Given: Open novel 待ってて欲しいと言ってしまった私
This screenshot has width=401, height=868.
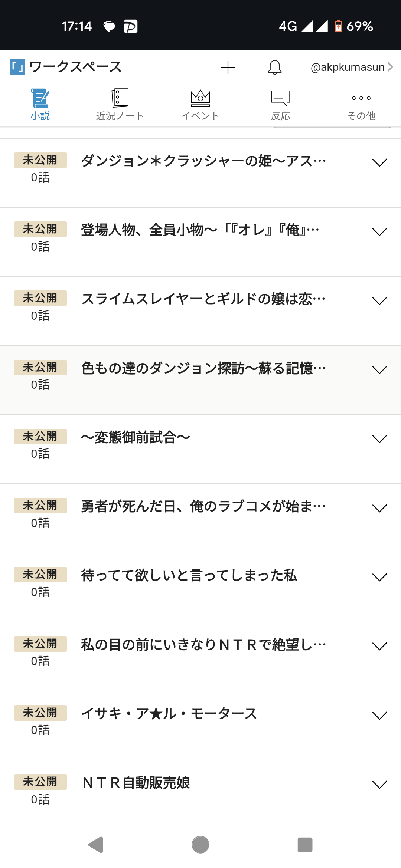Looking at the screenshot, I should click(189, 575).
